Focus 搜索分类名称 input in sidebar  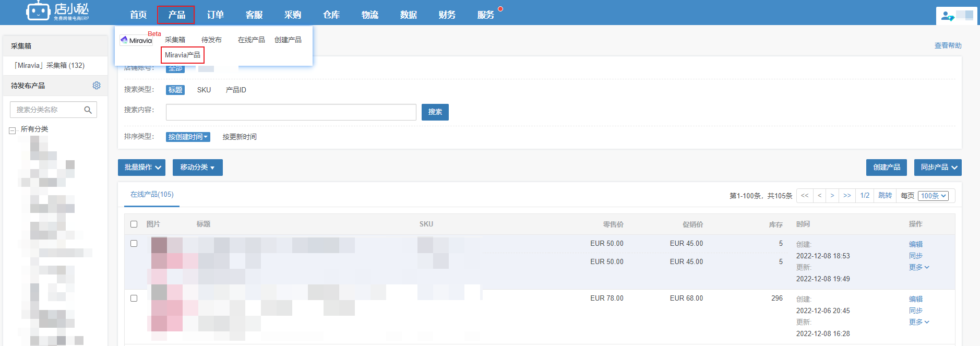(53, 110)
